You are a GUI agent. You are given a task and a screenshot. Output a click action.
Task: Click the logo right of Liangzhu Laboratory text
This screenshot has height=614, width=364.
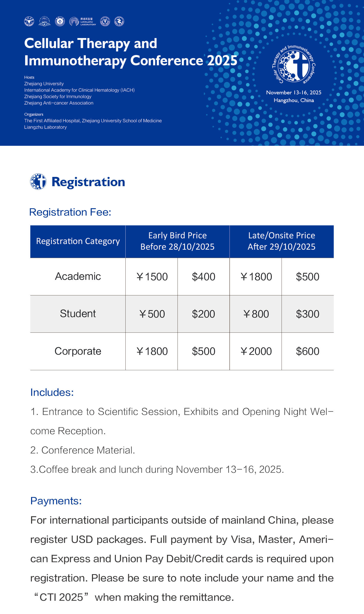click(105, 21)
